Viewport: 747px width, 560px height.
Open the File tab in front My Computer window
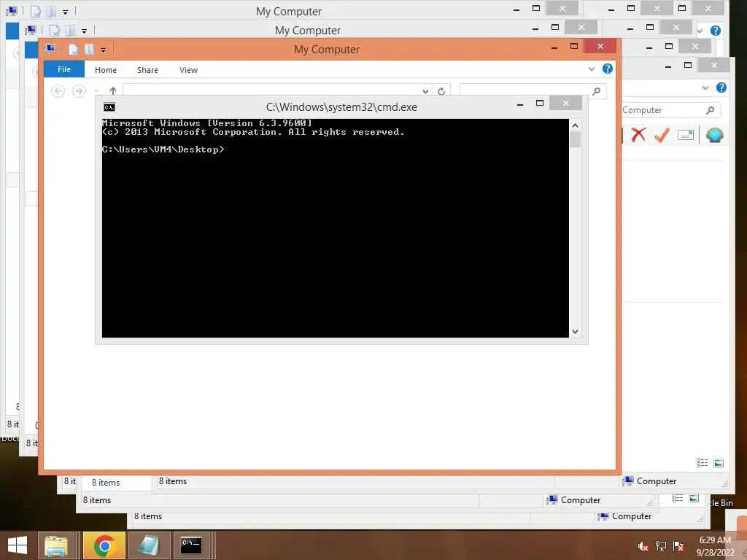[x=64, y=69]
